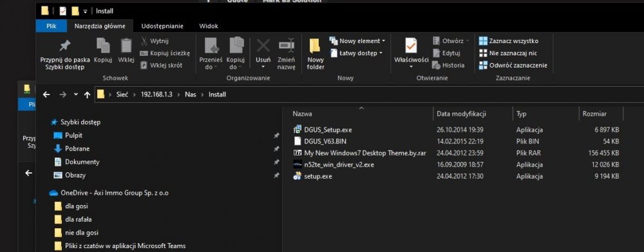Viewport: 644px width, 252px height.
Task: Go back with left arrow
Action: point(46,94)
